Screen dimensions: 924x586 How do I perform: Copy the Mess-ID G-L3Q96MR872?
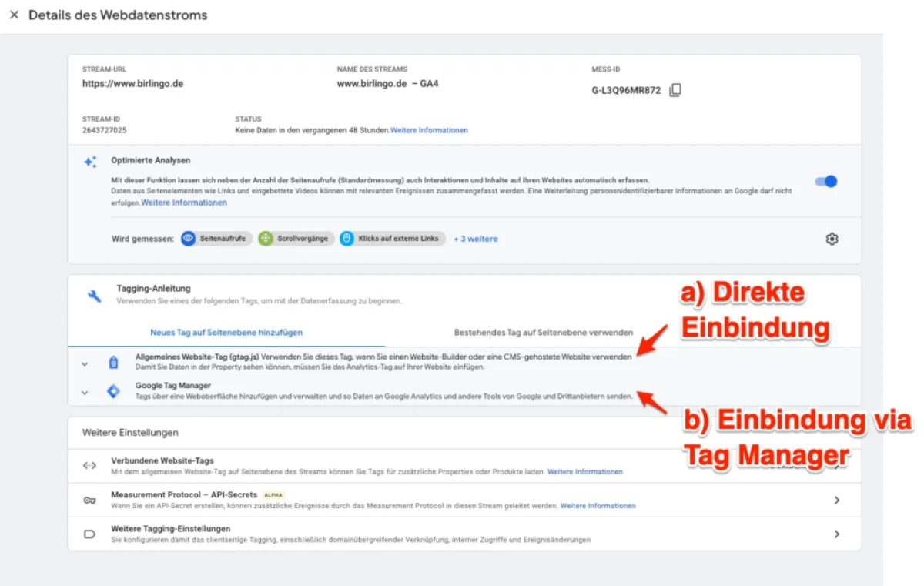675,90
